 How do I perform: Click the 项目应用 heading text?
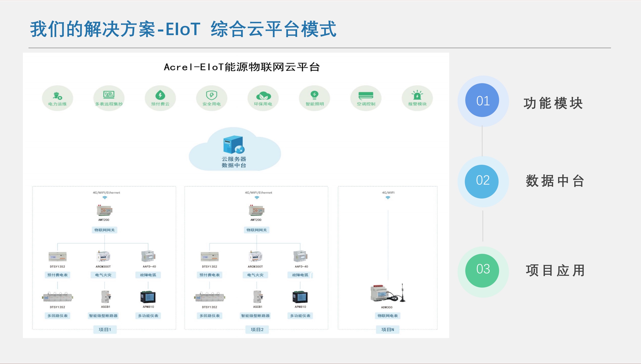click(555, 270)
